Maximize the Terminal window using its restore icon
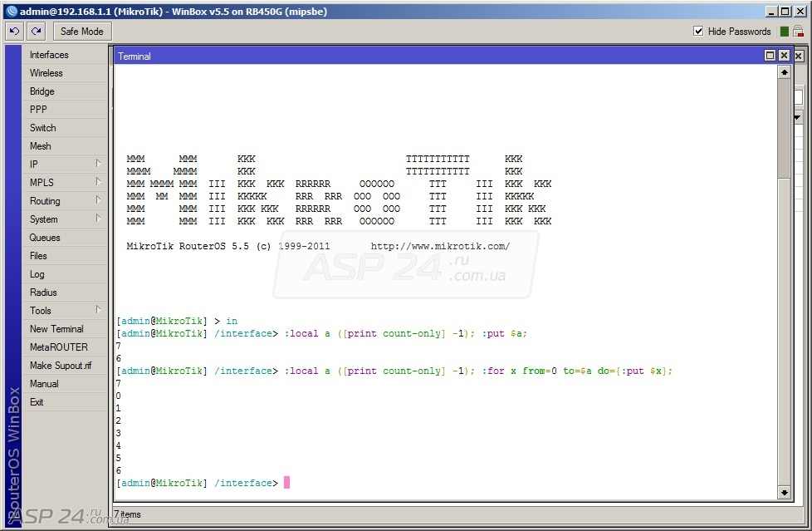This screenshot has height=531, width=812. (x=770, y=56)
